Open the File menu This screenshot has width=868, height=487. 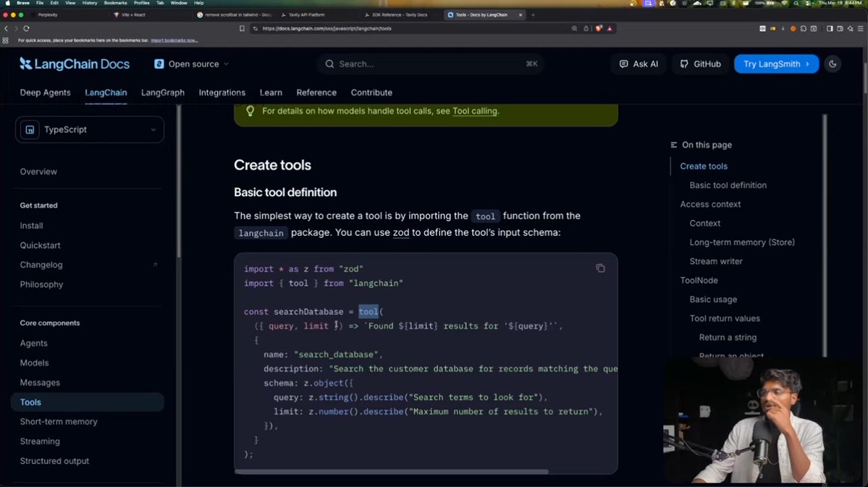click(40, 3)
